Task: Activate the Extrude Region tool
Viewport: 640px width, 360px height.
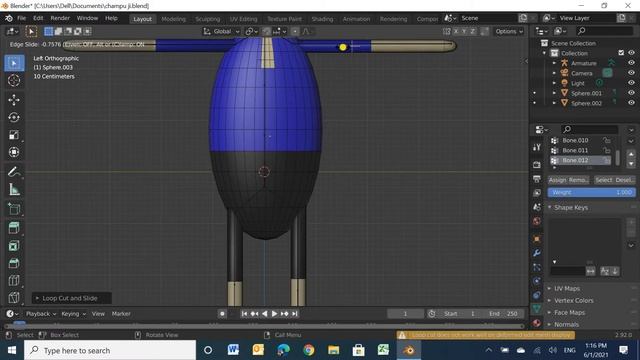Action: pos(14,228)
